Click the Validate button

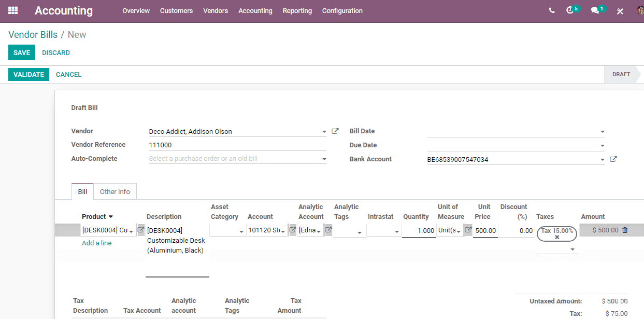(28, 74)
